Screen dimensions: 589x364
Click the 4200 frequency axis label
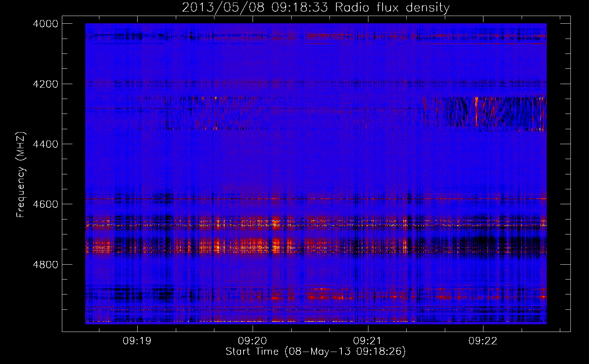coord(46,84)
